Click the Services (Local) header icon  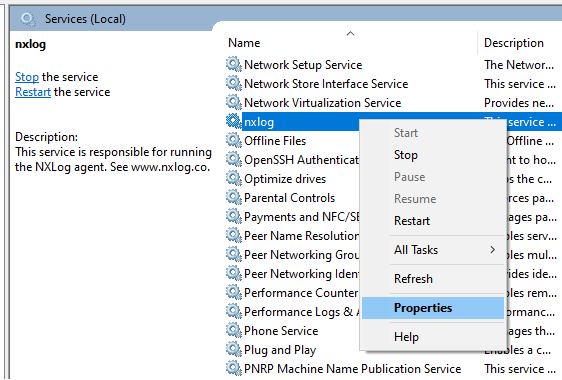(x=28, y=19)
